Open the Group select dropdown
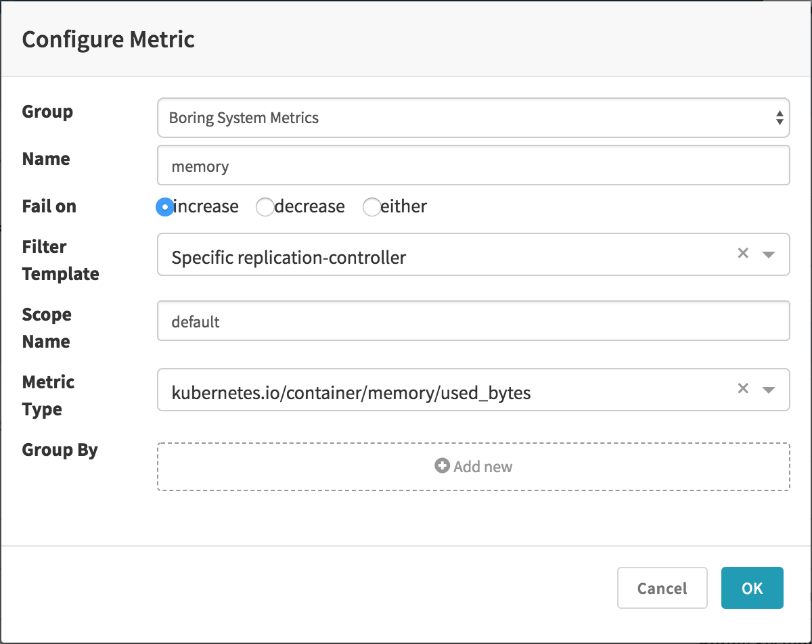 (474, 118)
